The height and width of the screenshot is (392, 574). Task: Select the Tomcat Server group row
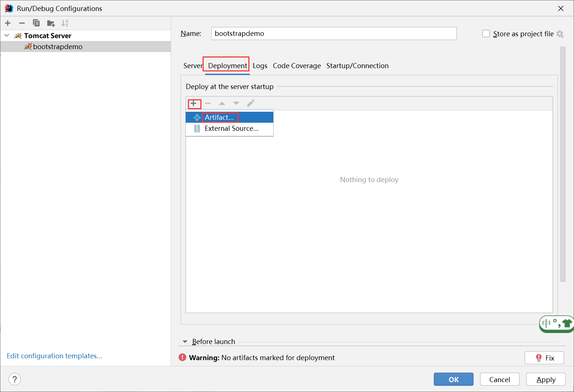pos(85,36)
